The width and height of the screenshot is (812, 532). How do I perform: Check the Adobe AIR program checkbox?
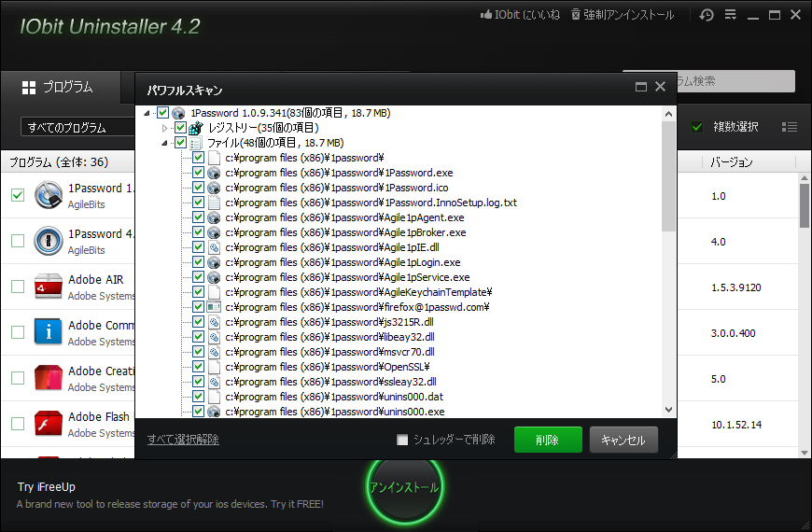tap(18, 287)
